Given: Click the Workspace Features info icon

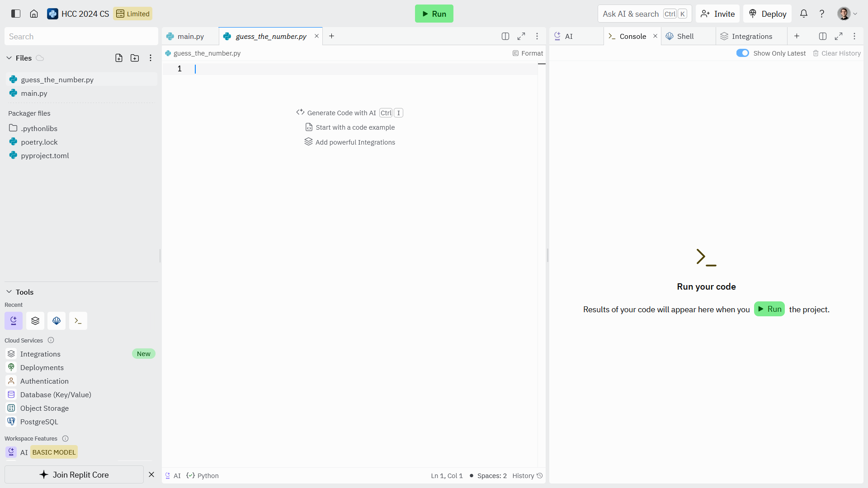Looking at the screenshot, I should 65,438.
